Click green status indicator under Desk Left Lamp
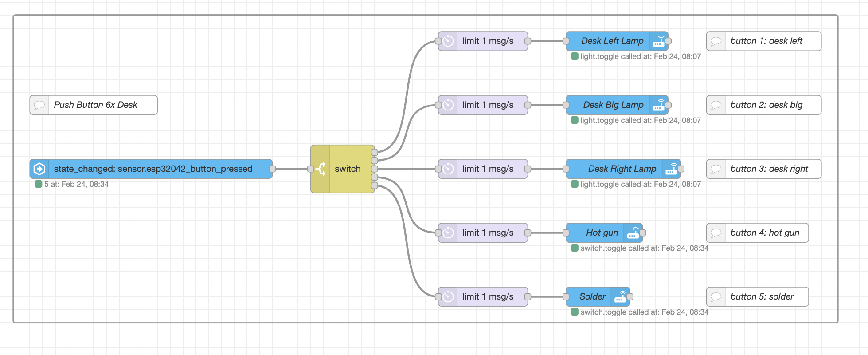868x355 pixels. (x=575, y=56)
